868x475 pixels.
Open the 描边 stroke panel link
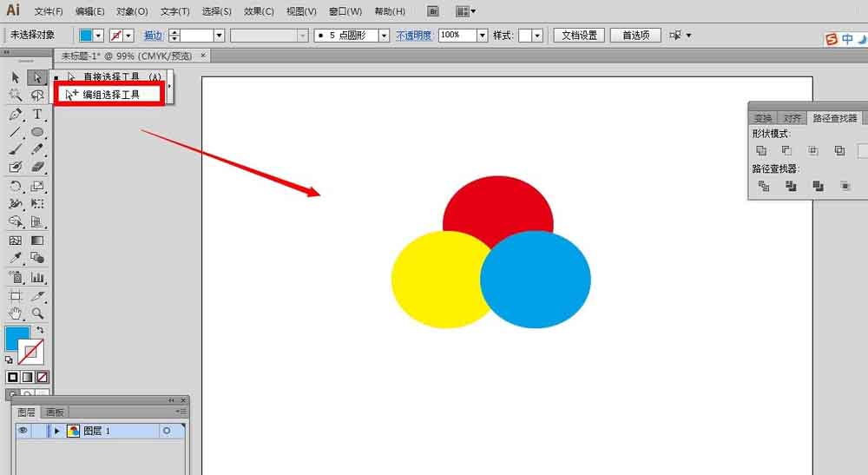(x=154, y=36)
